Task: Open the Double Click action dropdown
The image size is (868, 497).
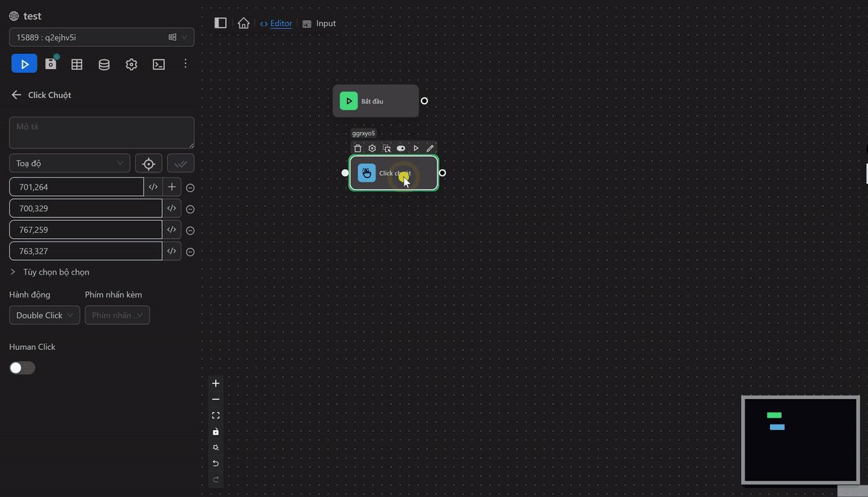Action: [x=44, y=315]
